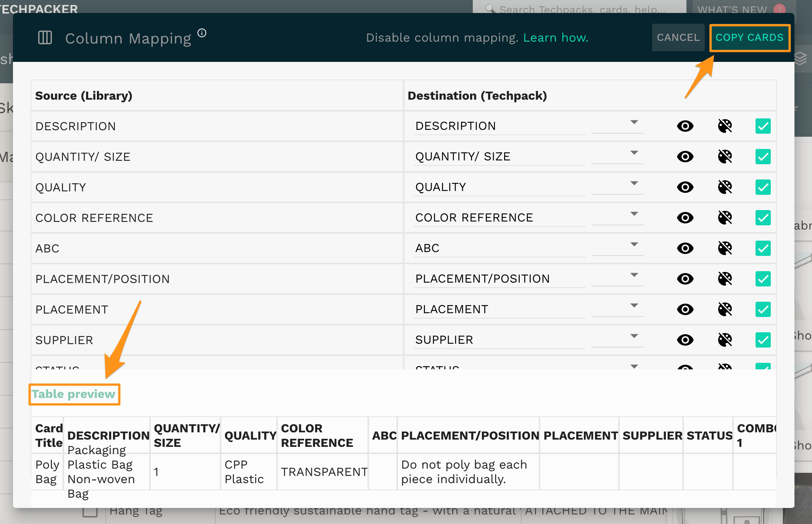Toggle the color-off palette icon for DESCRIPTION
The image size is (812, 524).
[x=725, y=126]
